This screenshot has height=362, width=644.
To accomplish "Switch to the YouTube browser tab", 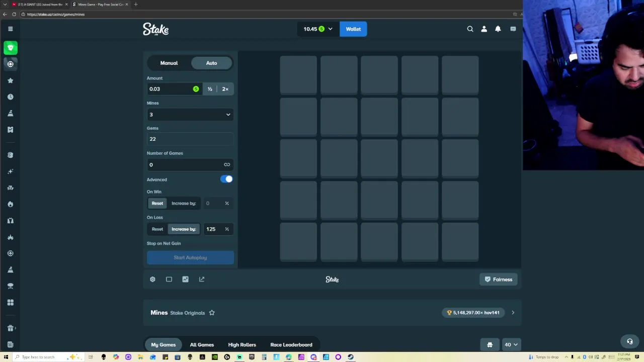I will 39,5.
